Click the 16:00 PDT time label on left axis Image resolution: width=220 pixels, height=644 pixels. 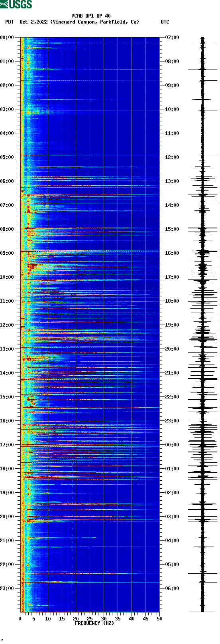coord(7,421)
